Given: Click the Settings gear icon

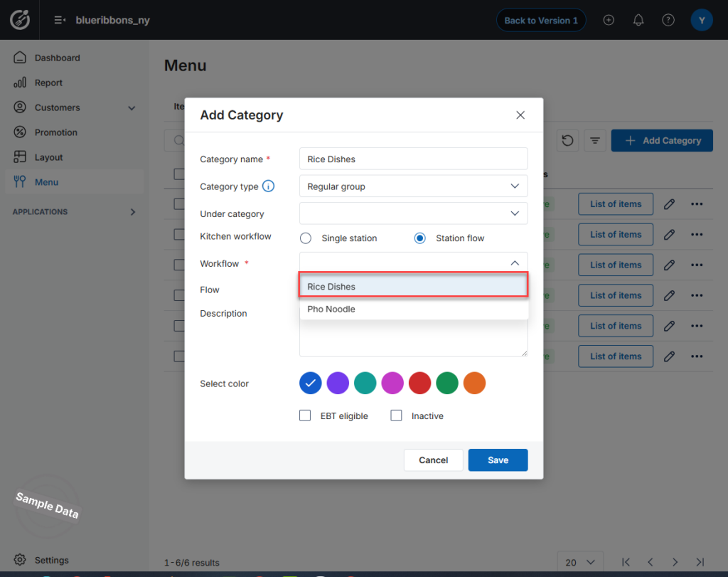Looking at the screenshot, I should tap(20, 560).
